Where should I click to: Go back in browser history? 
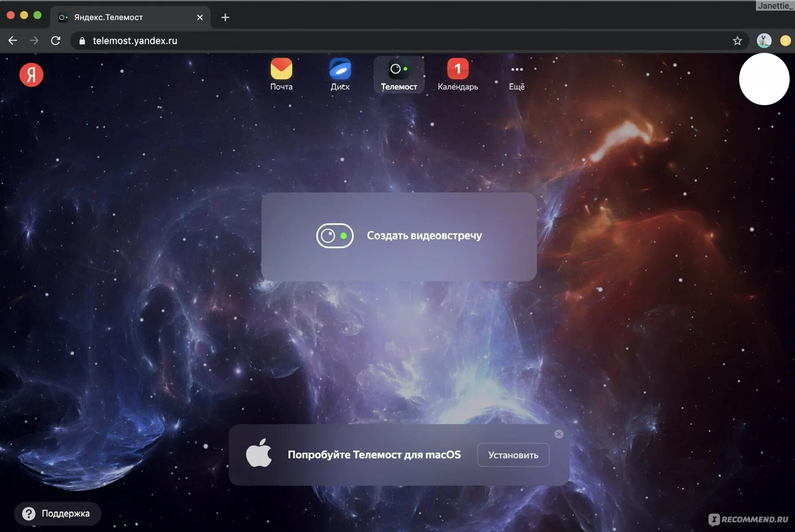pos(12,41)
